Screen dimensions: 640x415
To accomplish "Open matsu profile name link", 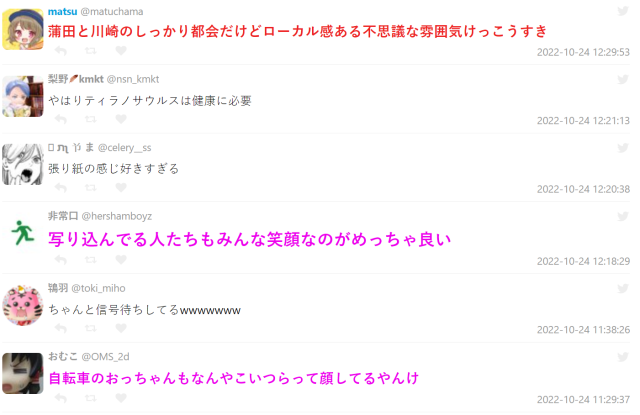I will [x=62, y=11].
